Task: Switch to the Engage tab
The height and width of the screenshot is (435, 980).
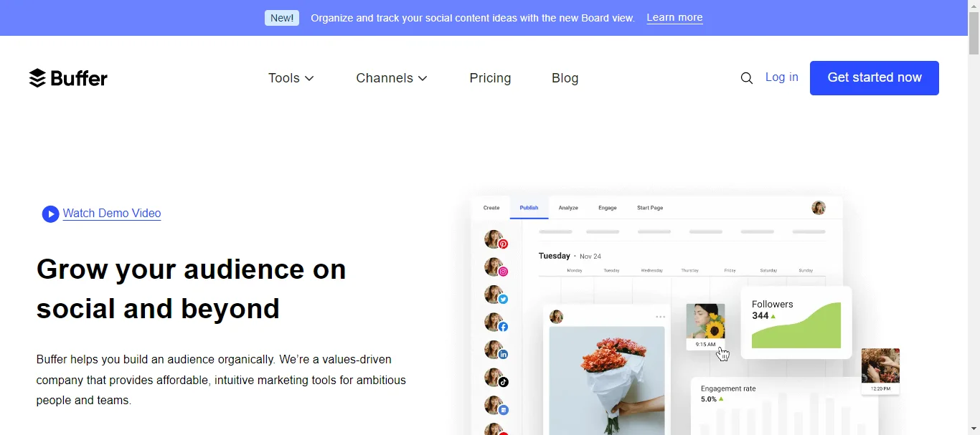Action: 607,208
